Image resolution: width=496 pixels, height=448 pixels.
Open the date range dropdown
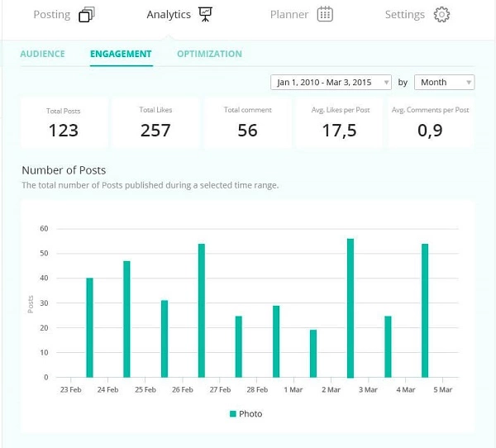click(331, 83)
